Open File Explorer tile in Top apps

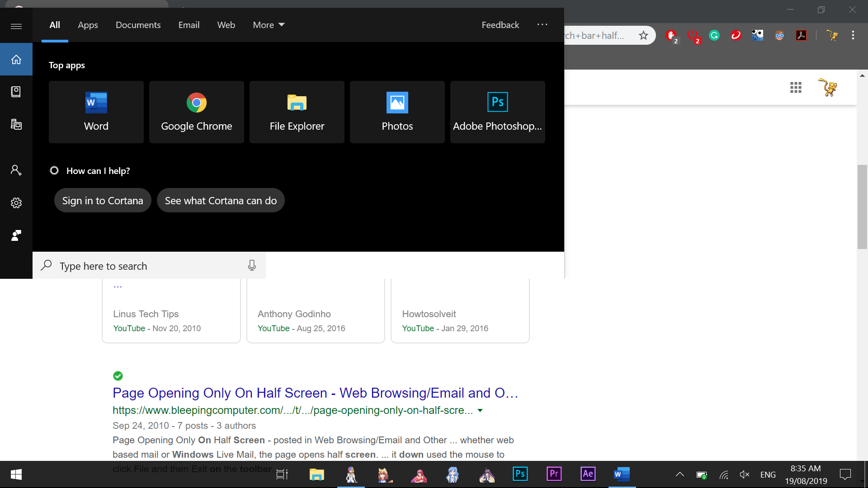point(297,112)
